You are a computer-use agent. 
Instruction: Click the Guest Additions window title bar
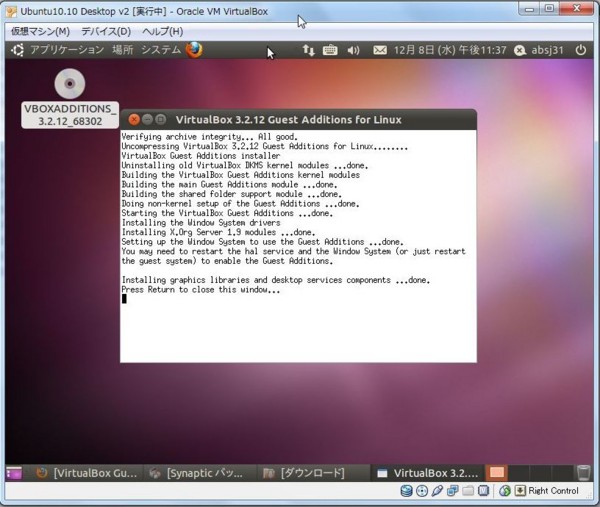pyautogui.click(x=298, y=120)
